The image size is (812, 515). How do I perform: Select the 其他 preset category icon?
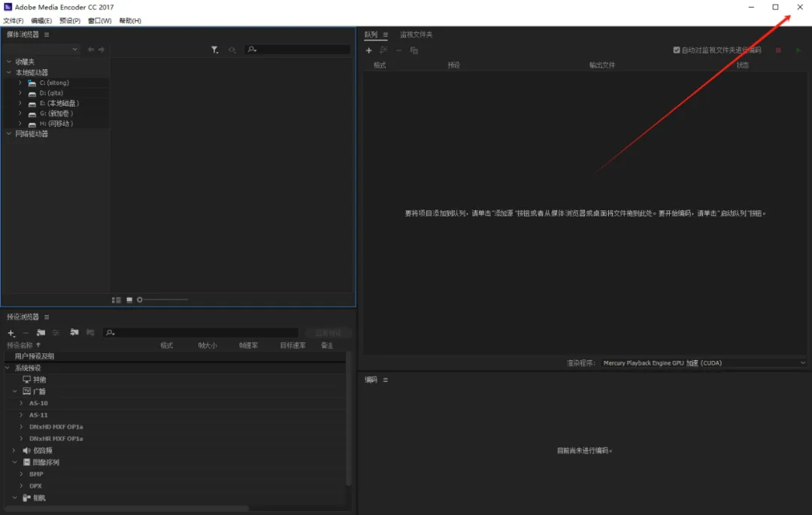[26, 380]
